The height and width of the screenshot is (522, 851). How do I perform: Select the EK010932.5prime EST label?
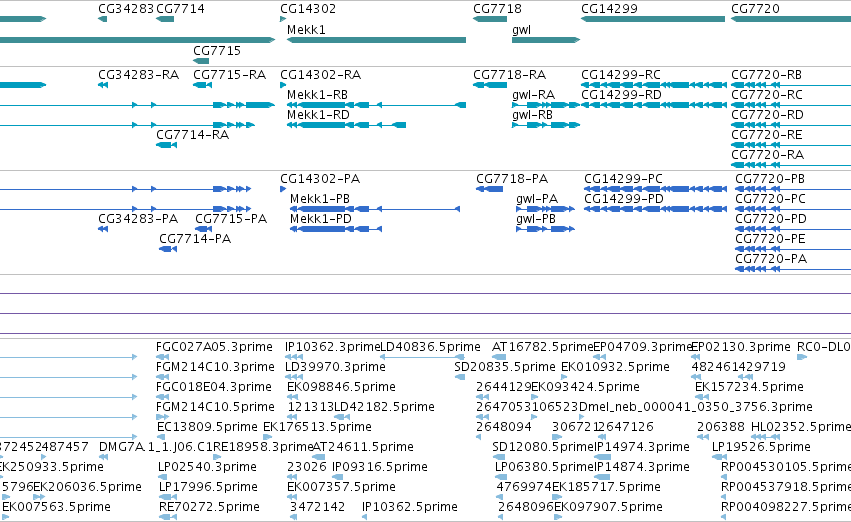pos(615,367)
